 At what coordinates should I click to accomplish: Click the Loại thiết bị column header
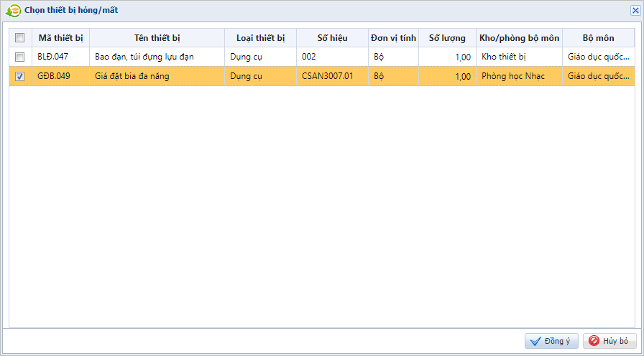pos(261,38)
